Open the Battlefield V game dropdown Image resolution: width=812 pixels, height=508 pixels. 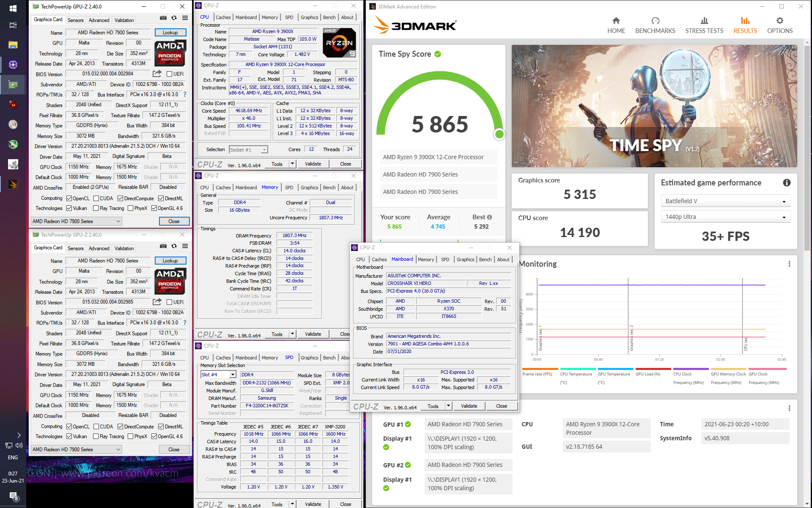(725, 201)
